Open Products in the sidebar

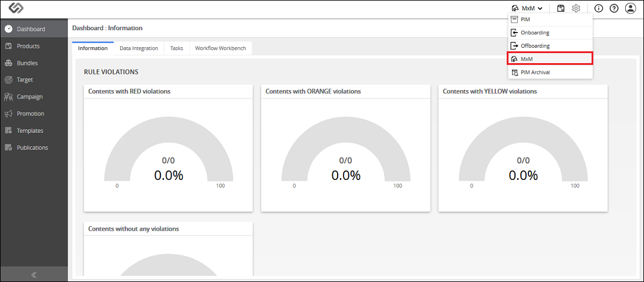[x=34, y=46]
